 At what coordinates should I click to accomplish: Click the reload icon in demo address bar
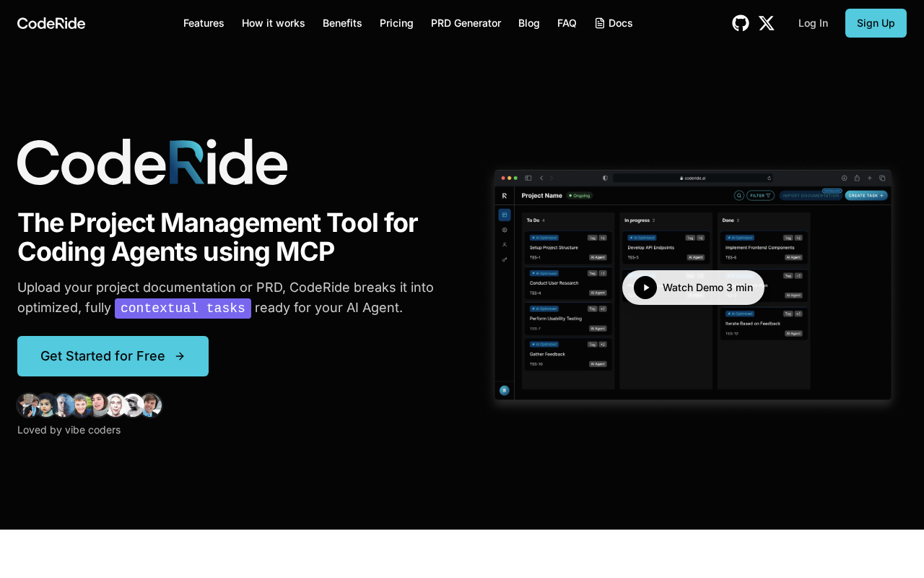[x=770, y=178]
